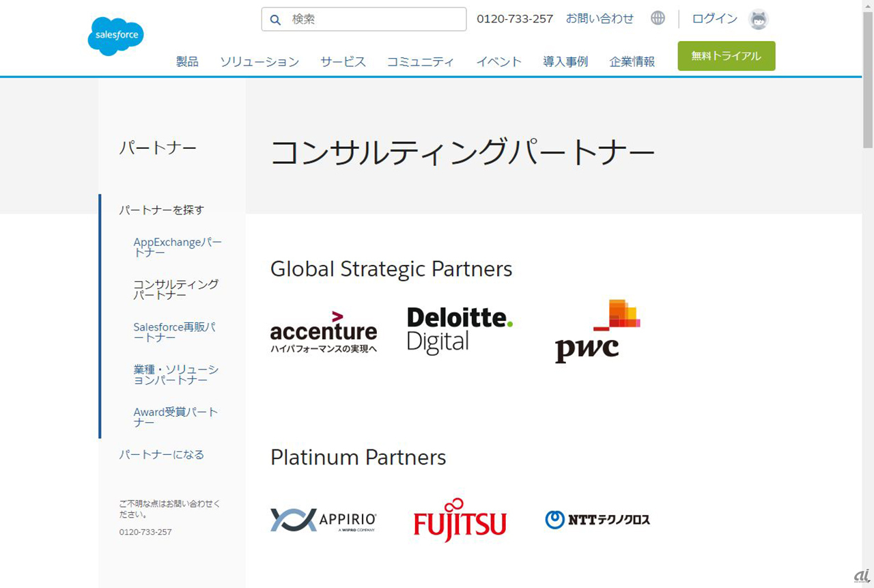The image size is (874, 588).
Task: Open the globe language selector
Action: [658, 18]
